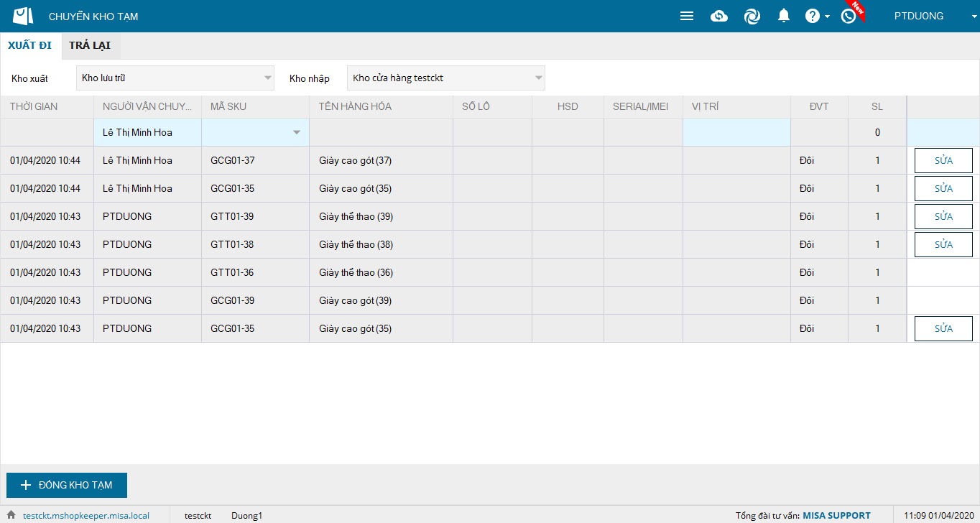Switch to the TRẢ LẠI tab
This screenshot has width=980, height=523.
click(x=90, y=45)
